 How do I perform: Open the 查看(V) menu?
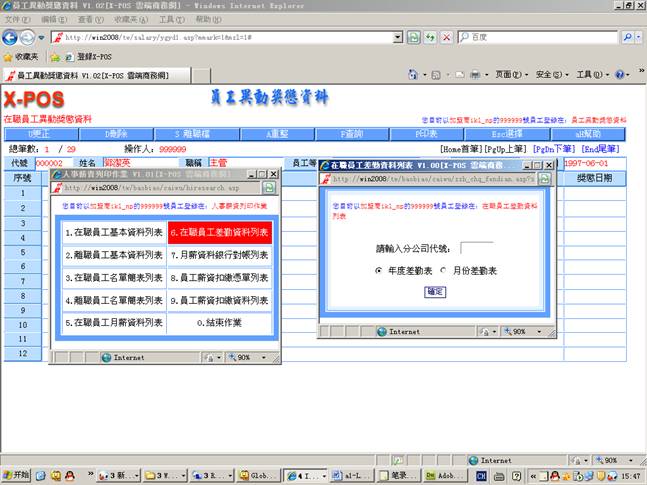90,19
